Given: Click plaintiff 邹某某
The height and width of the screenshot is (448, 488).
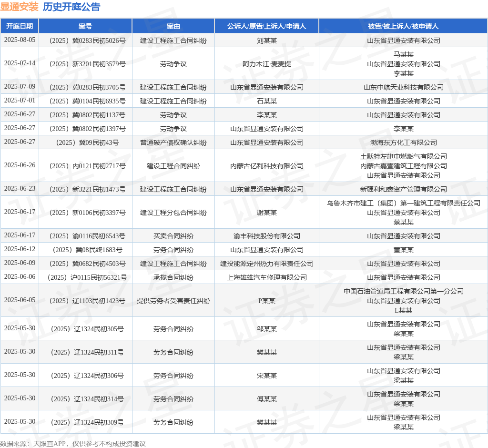Looking at the screenshot, I should [267, 329].
